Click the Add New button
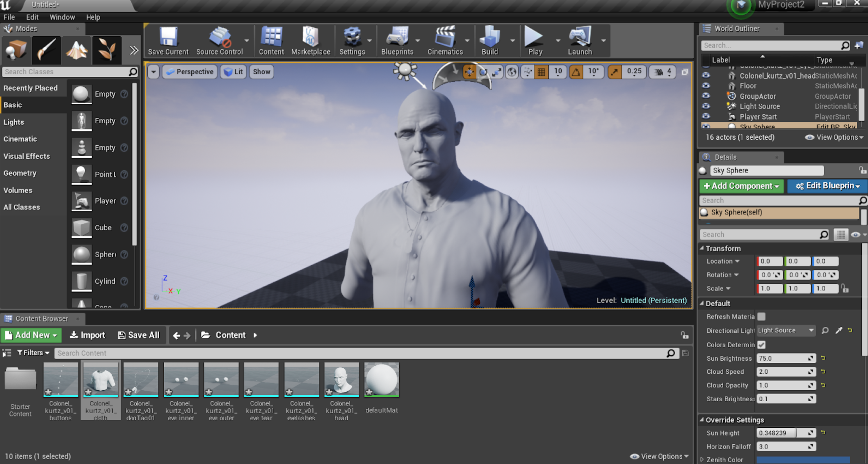Viewport: 868px width, 464px height. 31,335
